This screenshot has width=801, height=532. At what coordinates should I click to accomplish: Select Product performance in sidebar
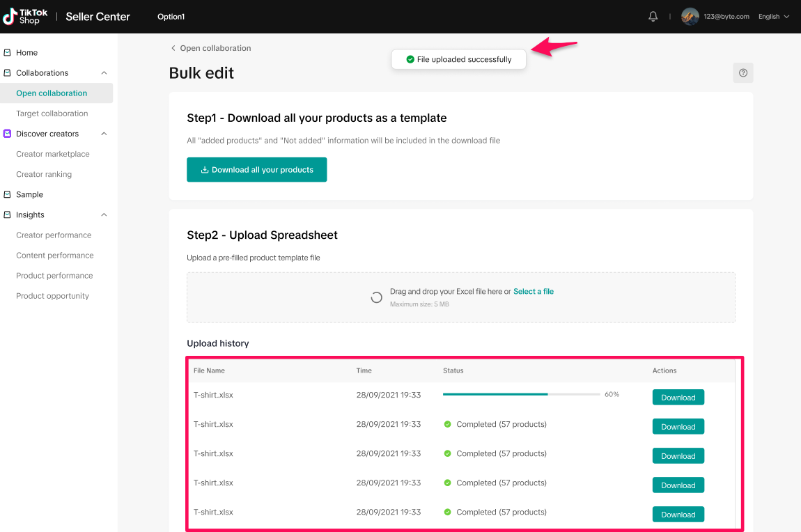click(54, 276)
